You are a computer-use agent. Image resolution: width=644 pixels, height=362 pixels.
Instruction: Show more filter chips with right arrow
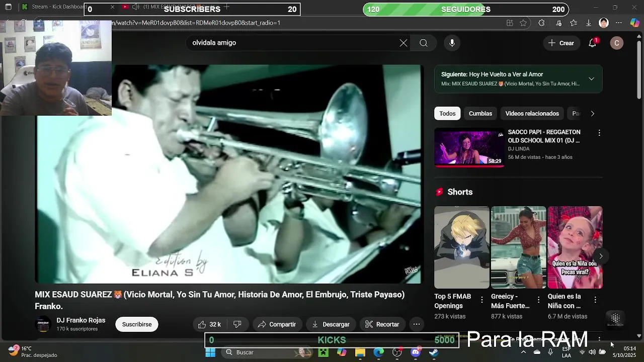593,114
